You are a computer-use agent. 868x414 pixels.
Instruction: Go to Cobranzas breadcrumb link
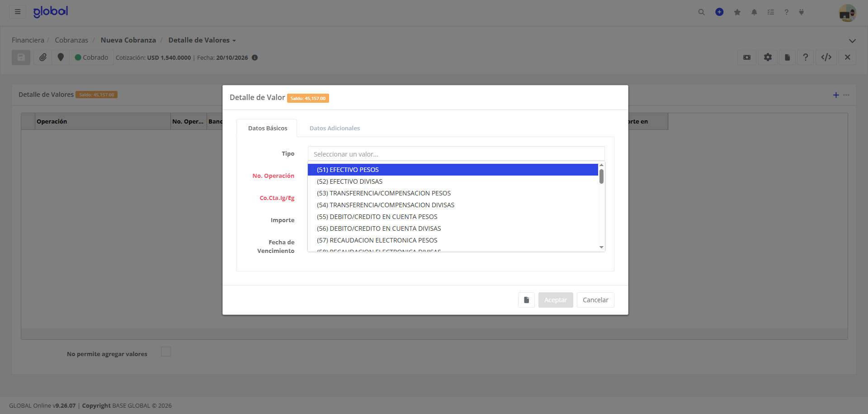(71, 40)
